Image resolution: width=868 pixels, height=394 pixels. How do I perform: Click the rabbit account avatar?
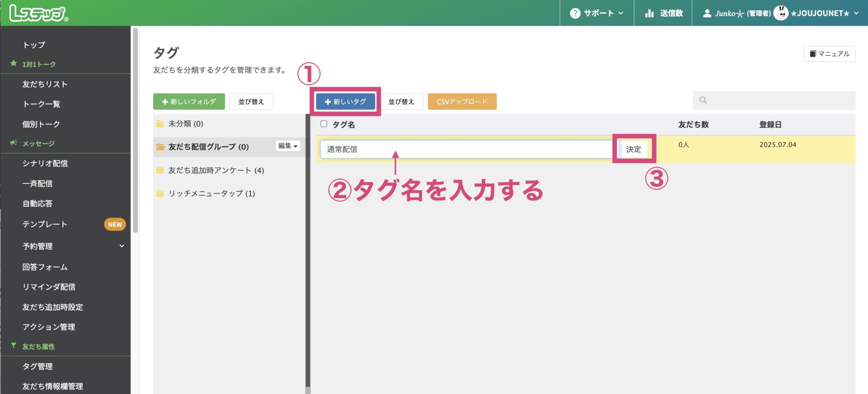coord(781,13)
